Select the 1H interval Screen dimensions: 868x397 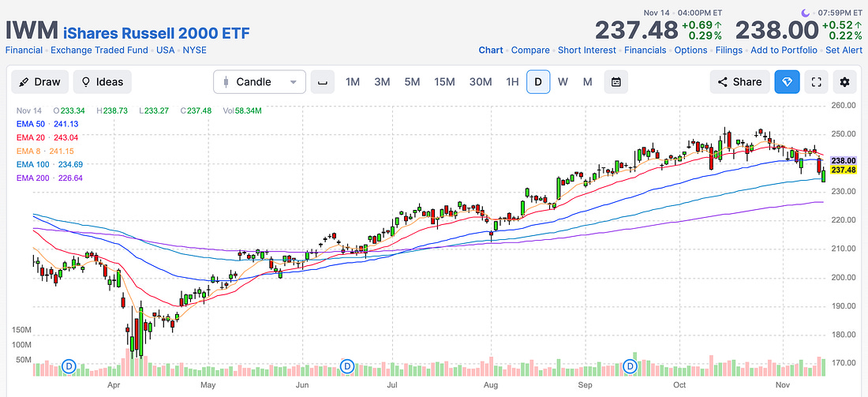pyautogui.click(x=513, y=82)
